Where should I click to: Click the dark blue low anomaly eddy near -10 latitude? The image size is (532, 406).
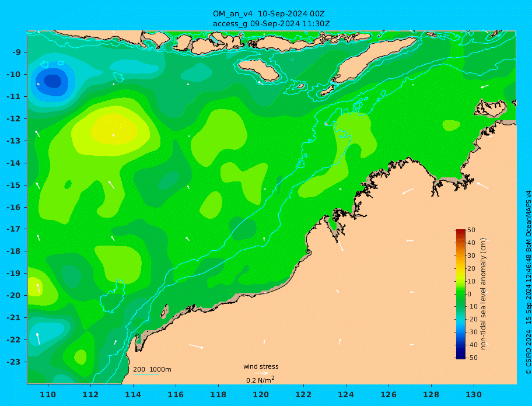(52, 82)
